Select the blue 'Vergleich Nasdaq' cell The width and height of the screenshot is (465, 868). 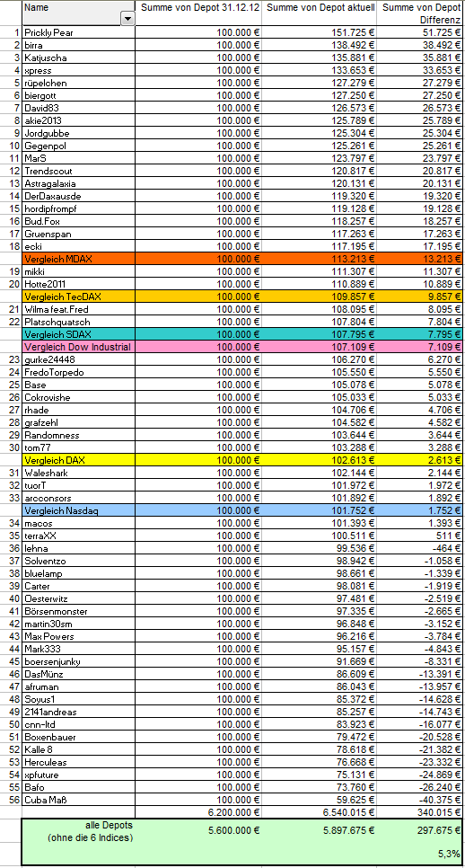click(78, 510)
